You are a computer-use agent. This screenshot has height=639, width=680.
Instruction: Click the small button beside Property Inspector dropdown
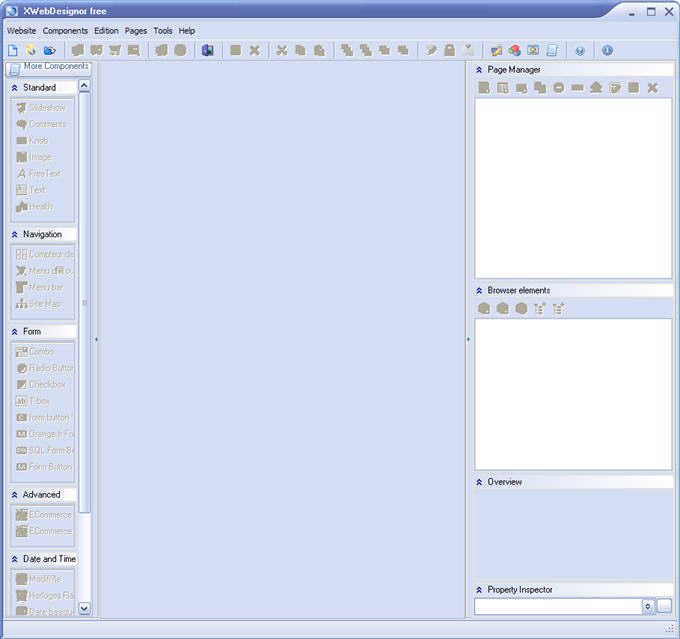[664, 606]
